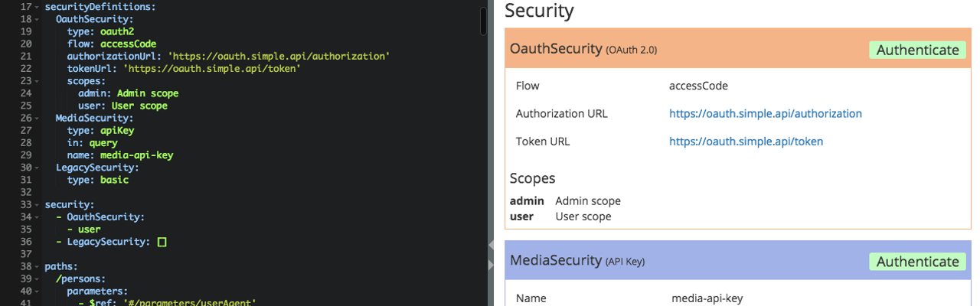Fold the OauthSecurity list item at line 34

pyautogui.click(x=36, y=218)
